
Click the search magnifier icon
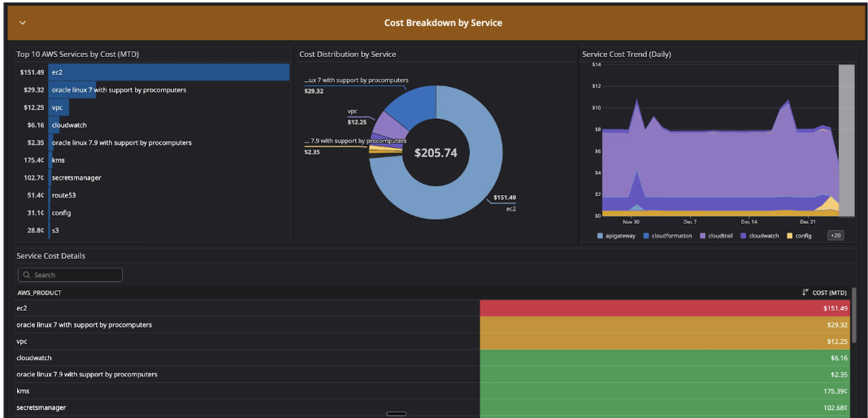(x=27, y=275)
